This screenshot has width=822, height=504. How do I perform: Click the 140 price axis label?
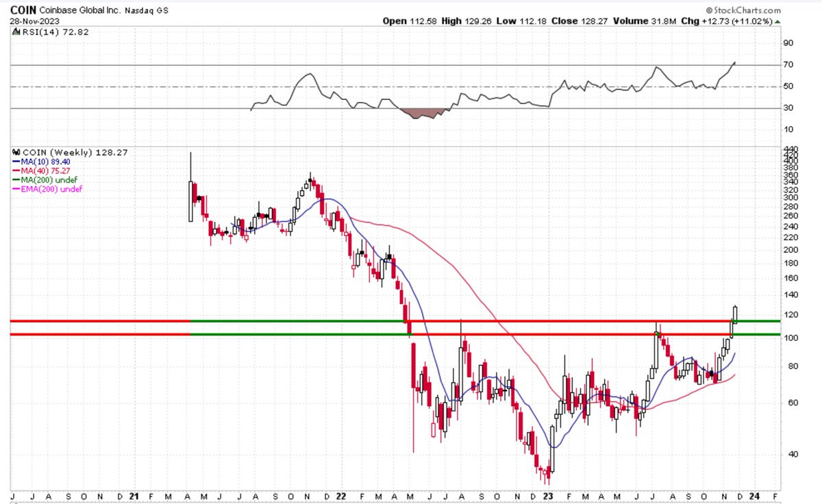[x=790, y=295]
